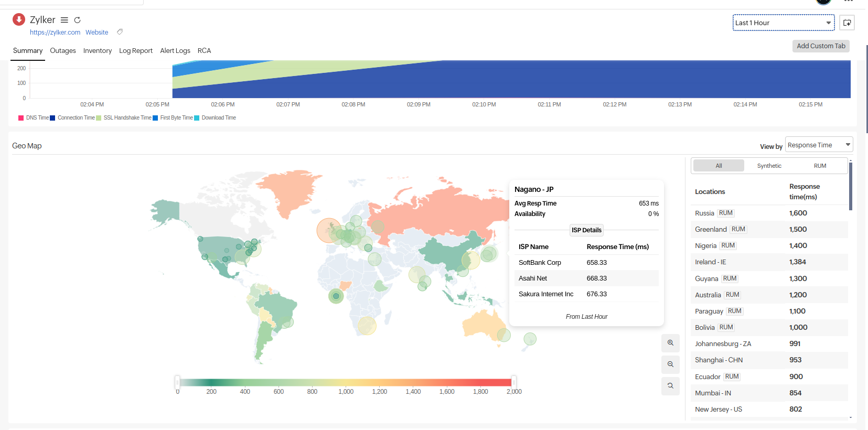
Task: Open the Last 1 Hour time period dropdown
Action: pyautogui.click(x=783, y=23)
